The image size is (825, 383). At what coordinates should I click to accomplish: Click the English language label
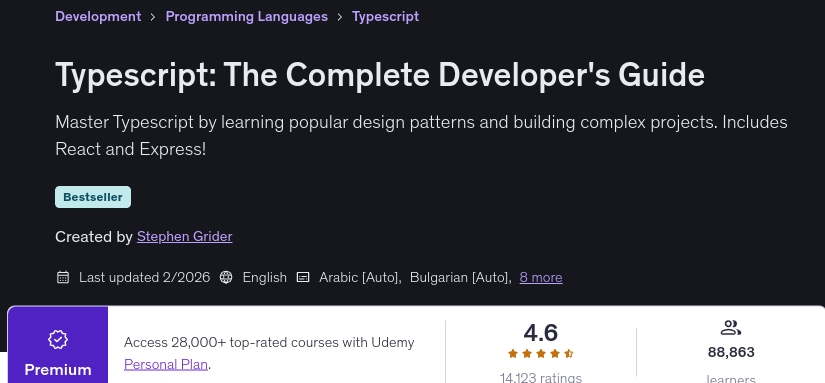(265, 277)
